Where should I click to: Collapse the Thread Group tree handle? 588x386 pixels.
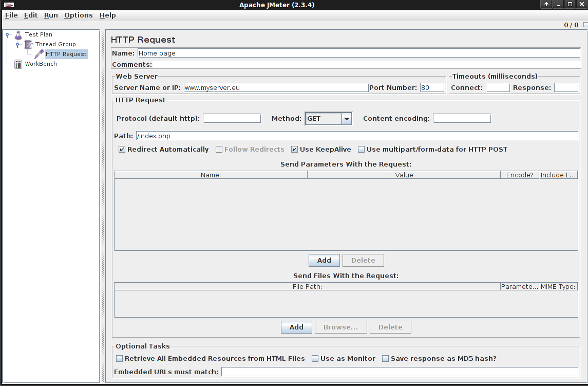pyautogui.click(x=17, y=45)
